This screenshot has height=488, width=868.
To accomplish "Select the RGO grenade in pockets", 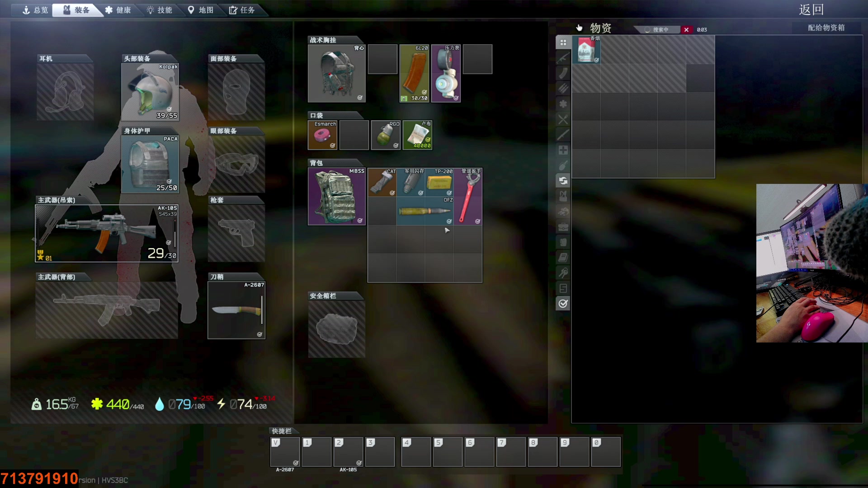I will coord(386,135).
